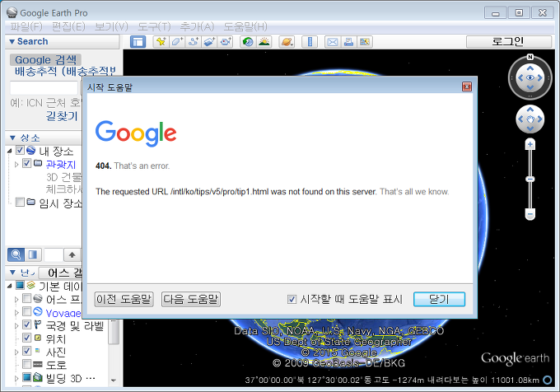Screen dimensions: 560x392
Task: Expand the 사진 layer node
Action: click(x=16, y=352)
